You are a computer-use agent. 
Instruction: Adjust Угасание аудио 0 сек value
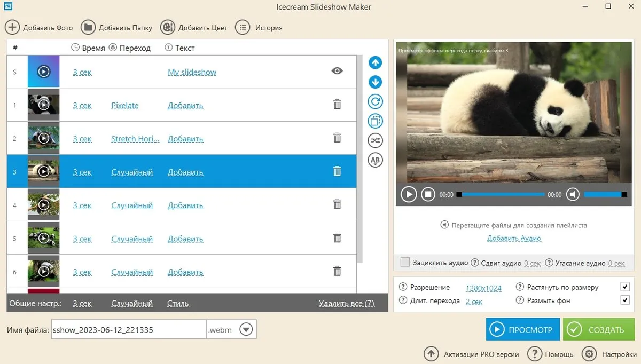(x=616, y=263)
